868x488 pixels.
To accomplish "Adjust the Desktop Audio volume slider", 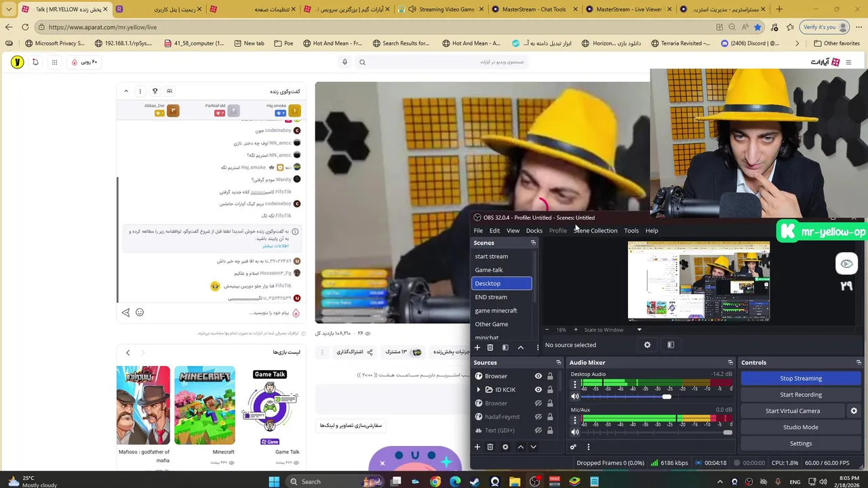I will 667,397.
